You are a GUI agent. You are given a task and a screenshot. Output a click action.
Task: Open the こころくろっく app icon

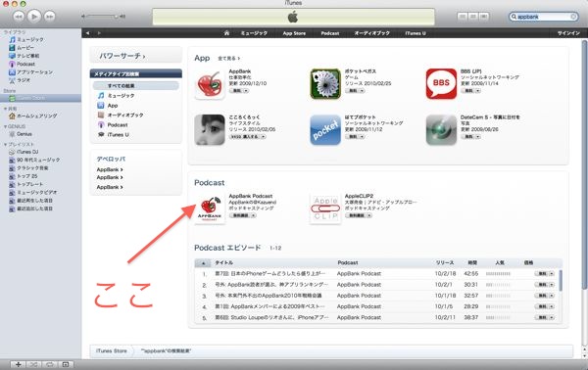pos(210,130)
